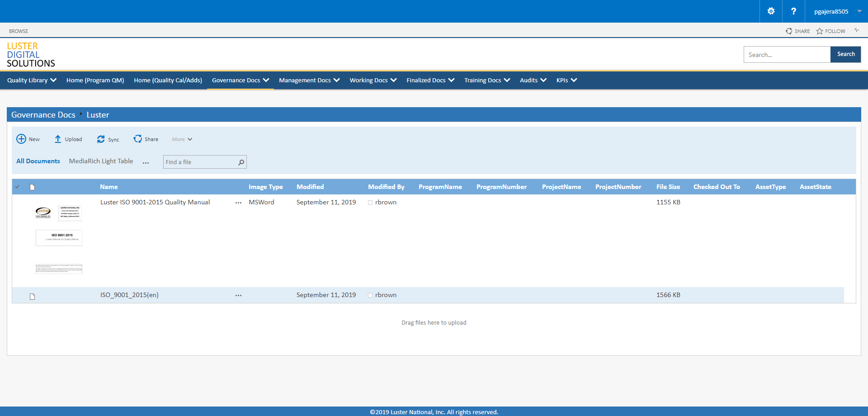
Task: Go to Home (Quality Cal/Adds)
Action: pyautogui.click(x=168, y=80)
